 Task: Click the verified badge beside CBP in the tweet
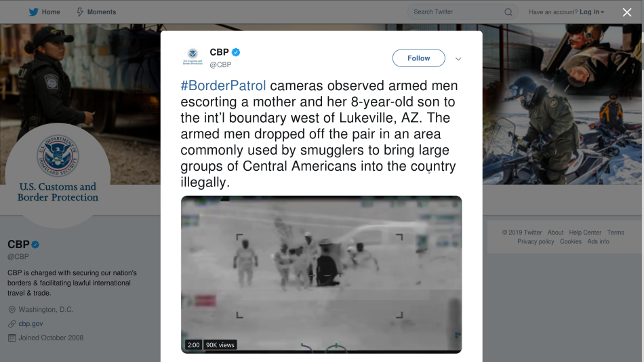236,52
